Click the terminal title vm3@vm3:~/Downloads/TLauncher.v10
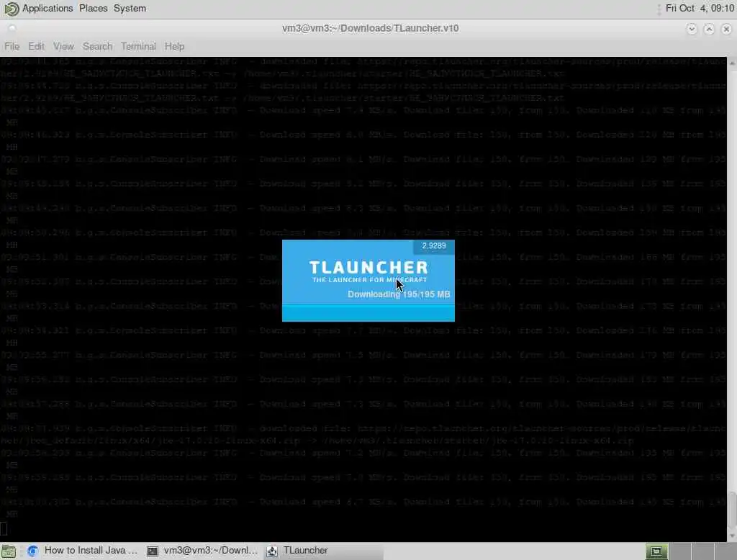This screenshot has width=737, height=560. click(371, 28)
